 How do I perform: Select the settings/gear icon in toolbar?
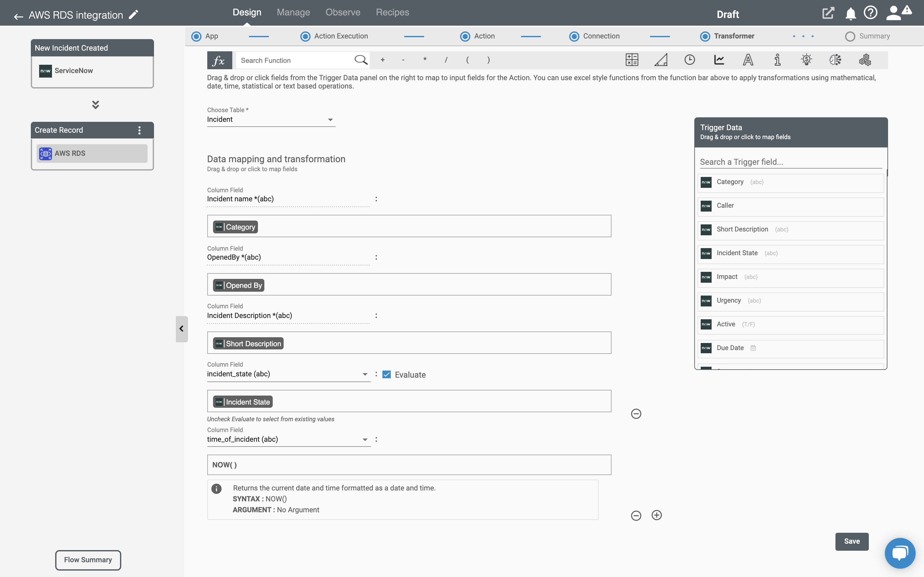(864, 60)
